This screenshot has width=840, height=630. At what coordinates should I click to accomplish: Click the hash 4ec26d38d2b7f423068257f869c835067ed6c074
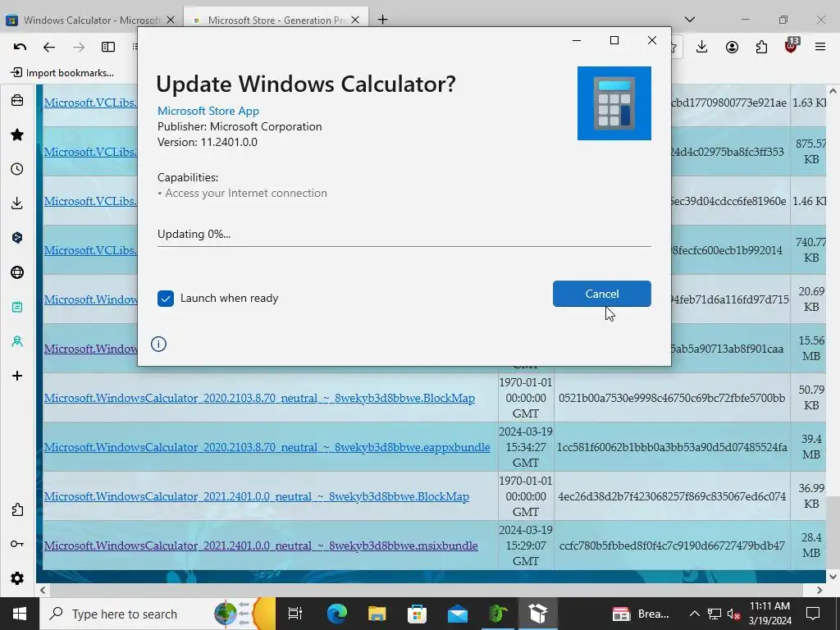[672, 496]
